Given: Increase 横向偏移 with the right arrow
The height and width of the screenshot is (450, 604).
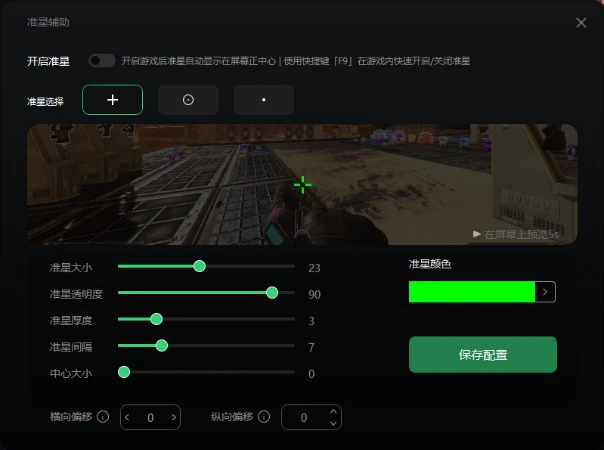Looking at the screenshot, I should (x=174, y=417).
